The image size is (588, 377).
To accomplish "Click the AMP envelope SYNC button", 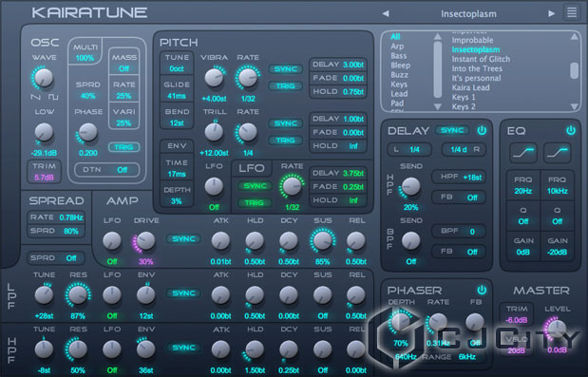I will pos(183,238).
